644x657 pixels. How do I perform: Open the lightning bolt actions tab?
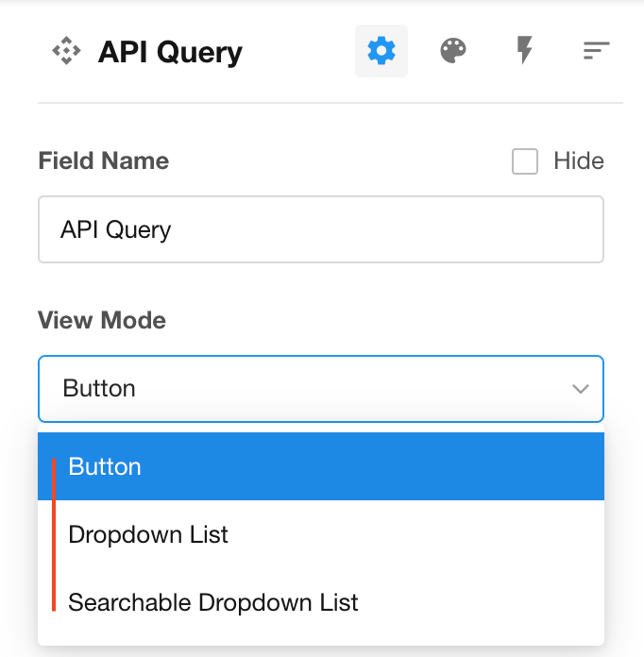click(x=524, y=50)
